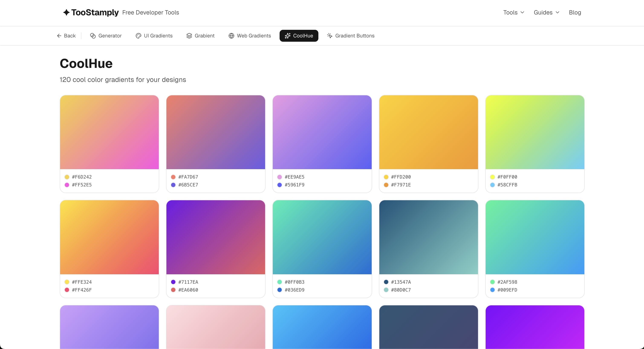
Task: Click the #F7971E orange color dot
Action: pyautogui.click(x=386, y=185)
